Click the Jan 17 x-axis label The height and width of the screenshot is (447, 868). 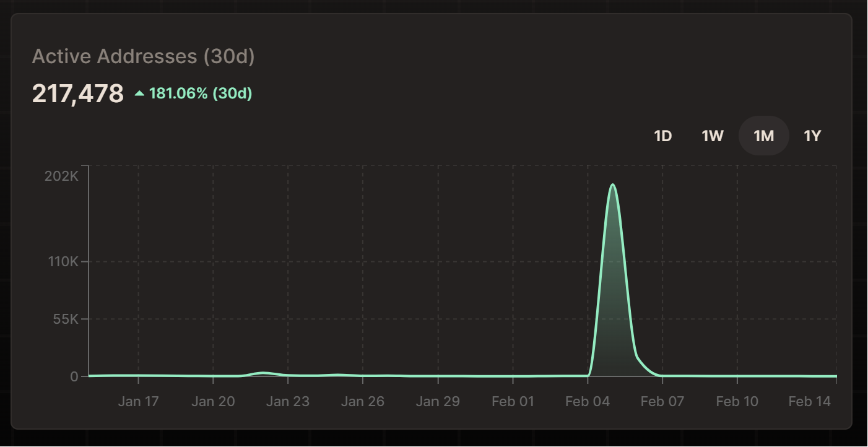pyautogui.click(x=138, y=401)
